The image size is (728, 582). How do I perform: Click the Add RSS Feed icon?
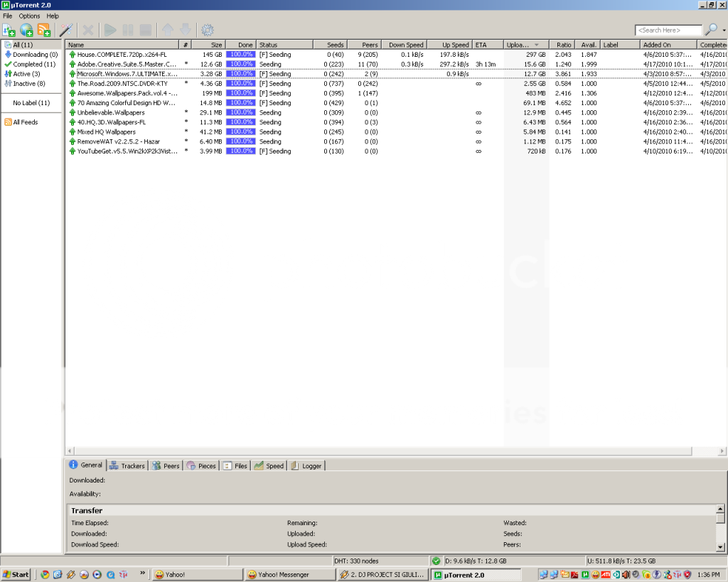(x=45, y=30)
